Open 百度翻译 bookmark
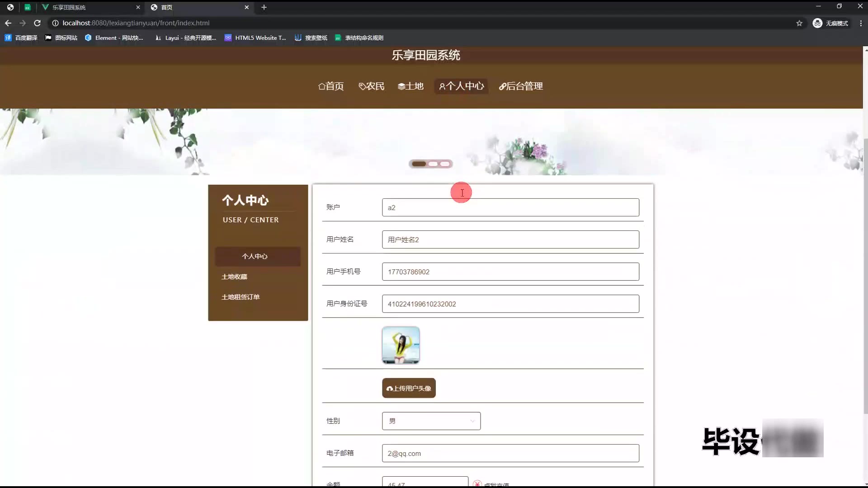The width and height of the screenshot is (868, 488). pos(21,38)
